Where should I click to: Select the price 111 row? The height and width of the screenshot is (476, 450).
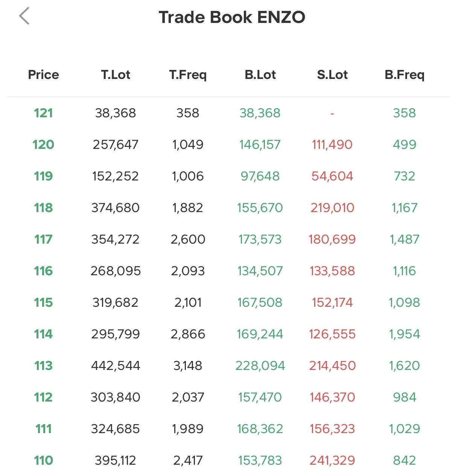43,429
